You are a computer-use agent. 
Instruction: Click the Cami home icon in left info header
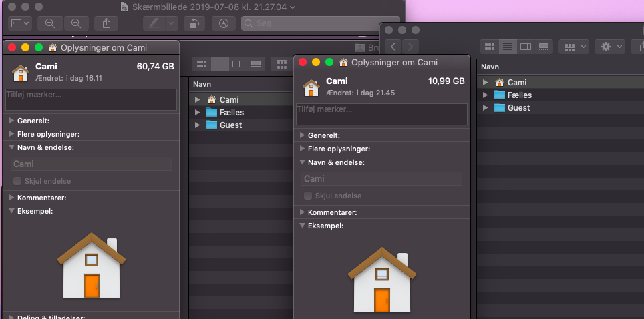21,73
